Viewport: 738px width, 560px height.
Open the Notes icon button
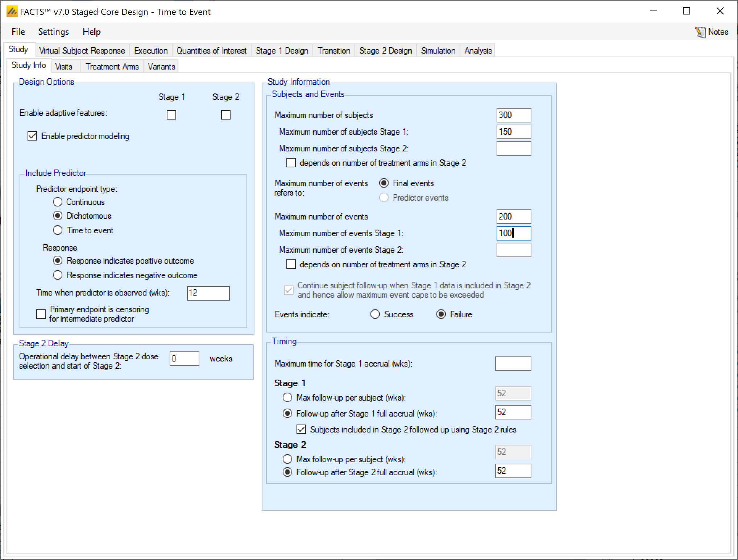coord(701,32)
